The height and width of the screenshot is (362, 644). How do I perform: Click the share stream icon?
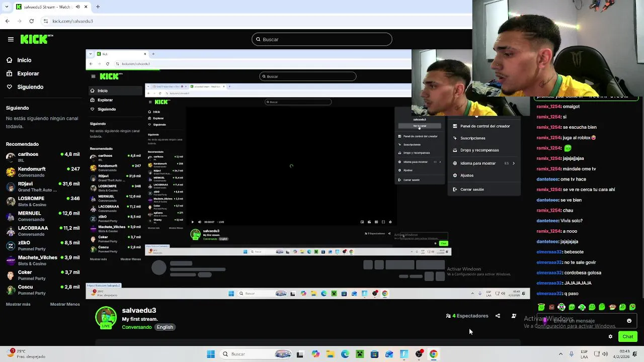[498, 316]
